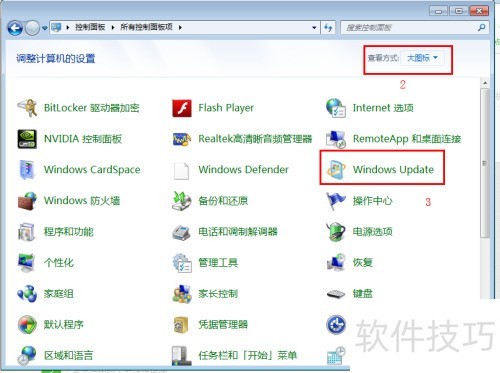Image resolution: width=500 pixels, height=373 pixels.
Task: Click the 电源选项 text link
Action: click(x=373, y=231)
